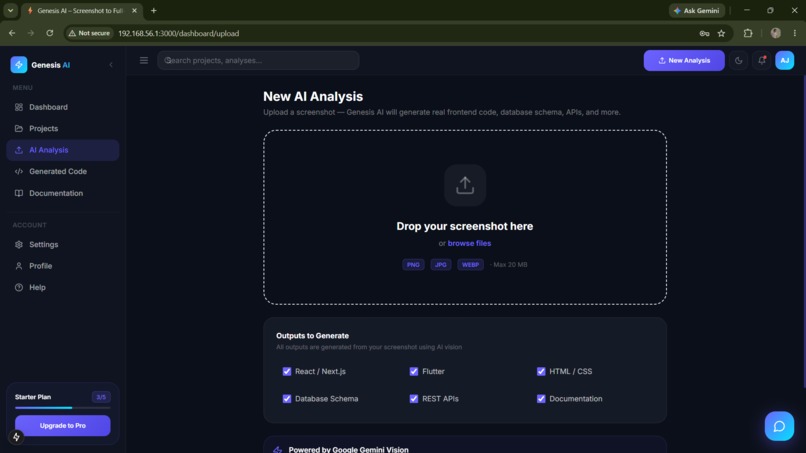Click the Generated Code brackets icon
Viewport: 806px width, 453px height.
click(x=19, y=171)
